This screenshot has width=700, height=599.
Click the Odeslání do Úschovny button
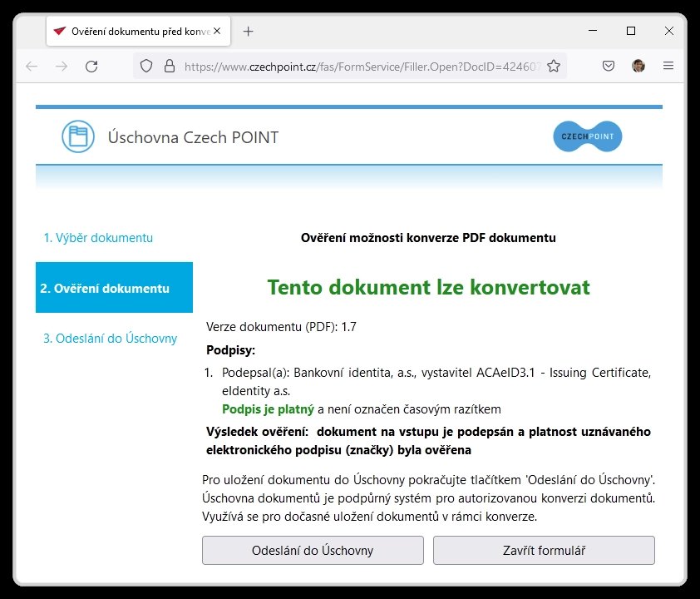313,550
